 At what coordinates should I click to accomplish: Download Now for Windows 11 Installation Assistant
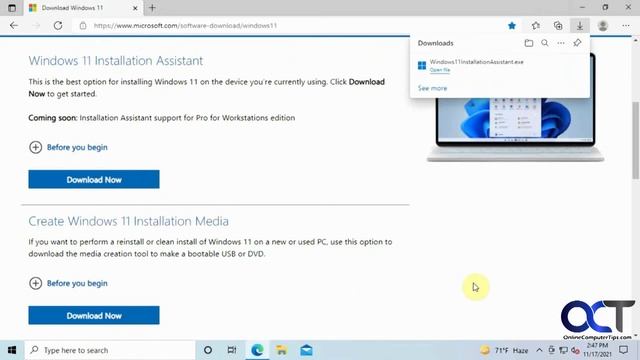point(94,180)
